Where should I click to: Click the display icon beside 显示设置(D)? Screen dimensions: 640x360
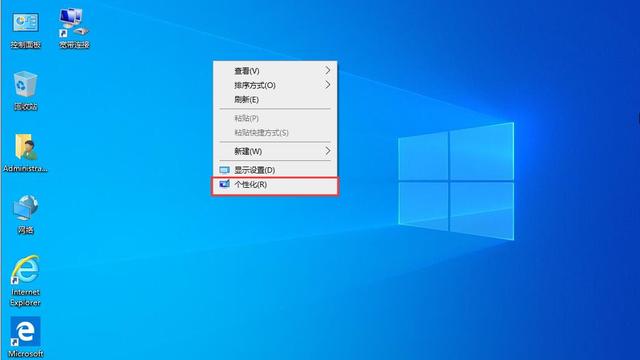pos(224,170)
